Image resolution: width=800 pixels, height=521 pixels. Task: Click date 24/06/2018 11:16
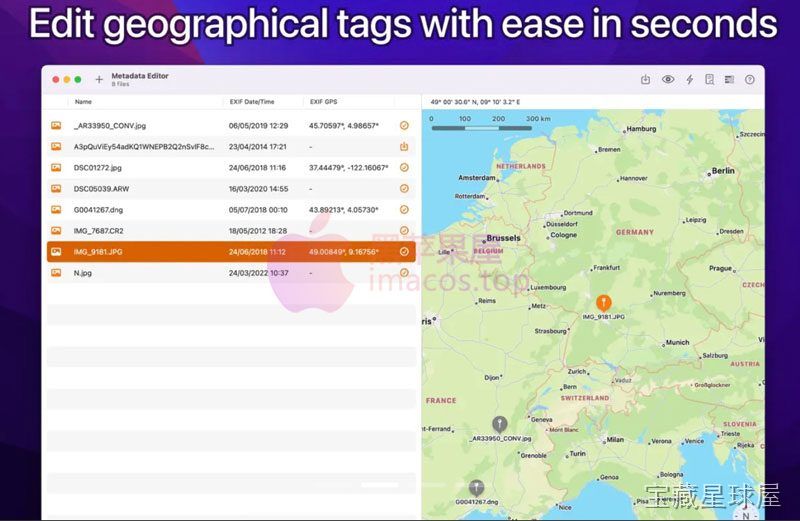257,167
